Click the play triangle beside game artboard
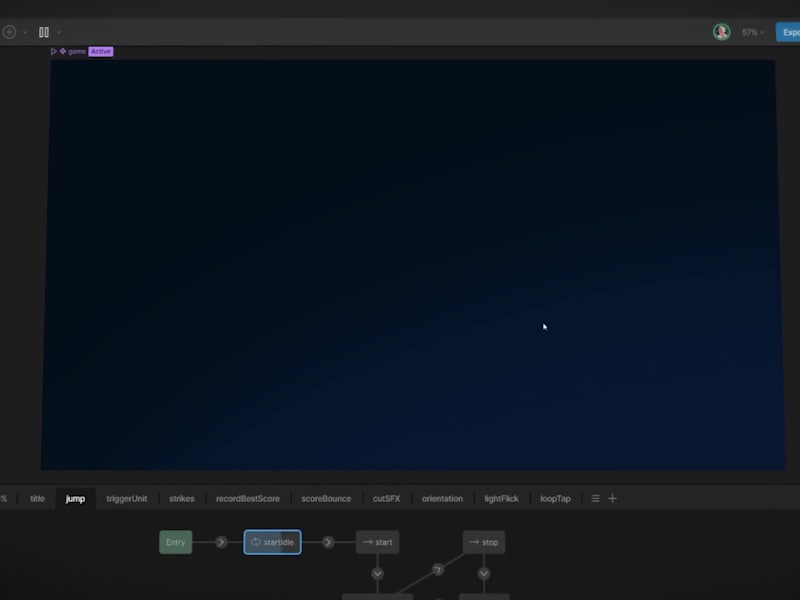The image size is (800, 600). point(54,51)
